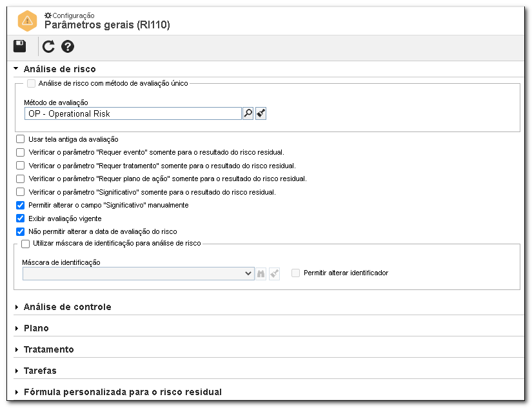
Task: Open the Help question mark icon
Action: click(x=68, y=46)
